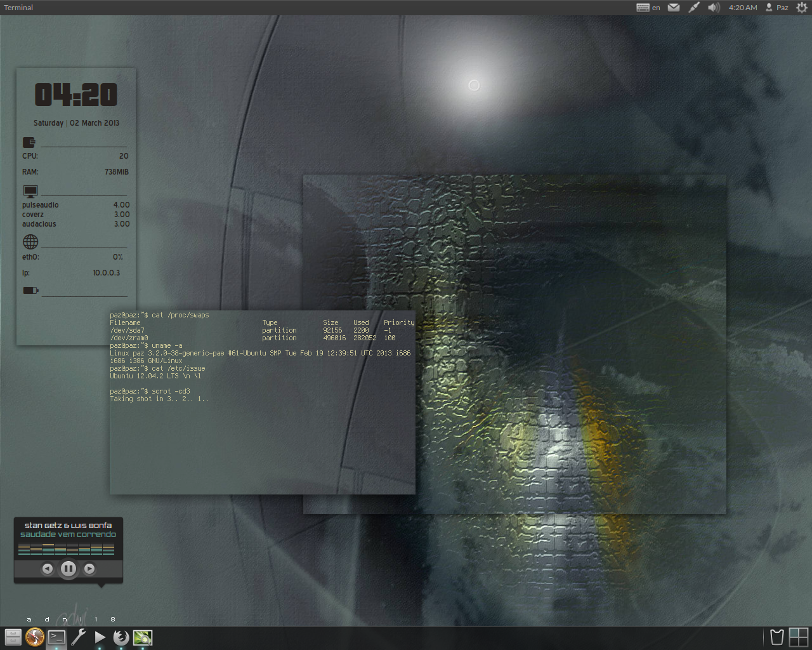Click the date 'Saturday | 02 March 2013'
812x650 pixels.
click(x=76, y=123)
